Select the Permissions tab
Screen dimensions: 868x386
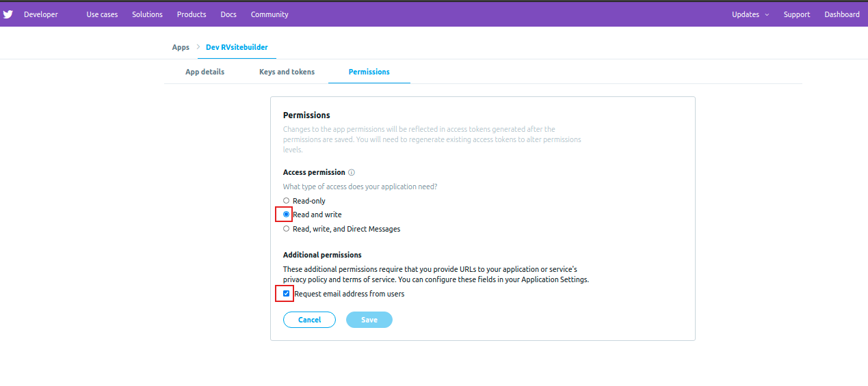[x=369, y=72]
